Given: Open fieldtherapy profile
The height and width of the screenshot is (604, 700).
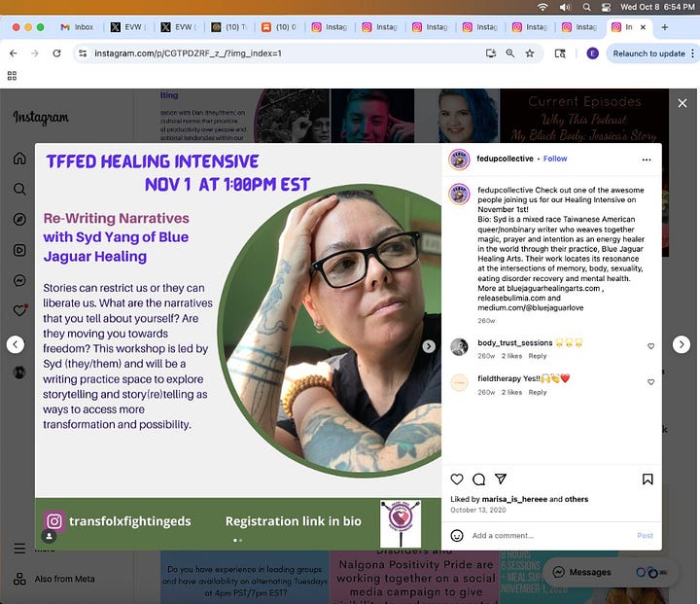Looking at the screenshot, I should (499, 379).
